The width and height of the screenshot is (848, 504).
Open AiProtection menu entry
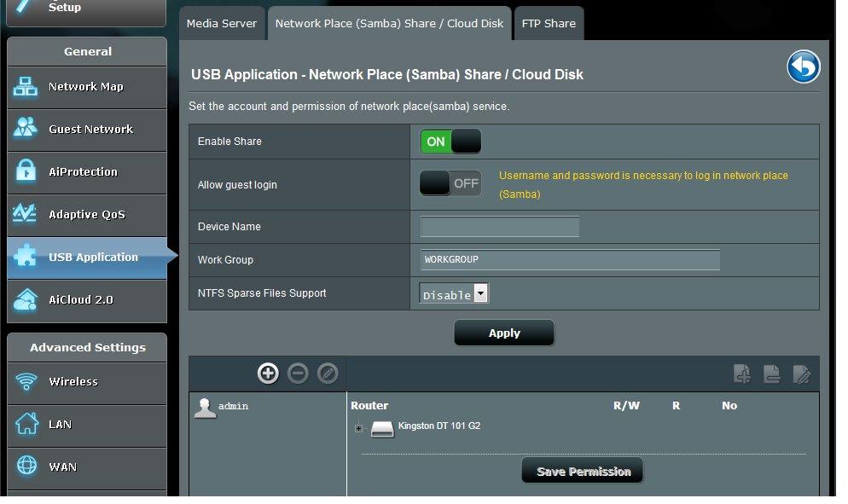click(x=87, y=172)
